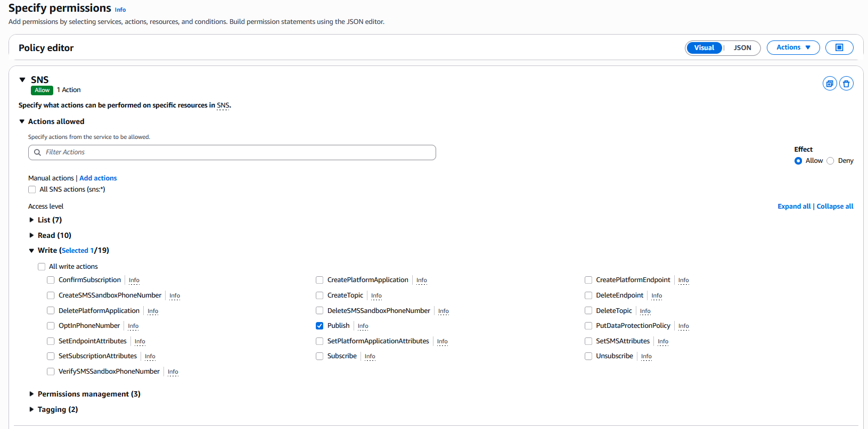The height and width of the screenshot is (429, 868).
Task: Check the VerifySMSSandboxPhoneNumber checkbox
Action: (51, 372)
